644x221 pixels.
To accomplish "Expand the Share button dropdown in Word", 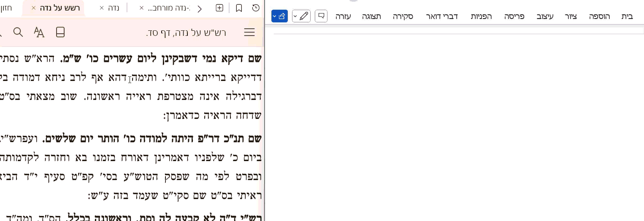I will [x=274, y=16].
